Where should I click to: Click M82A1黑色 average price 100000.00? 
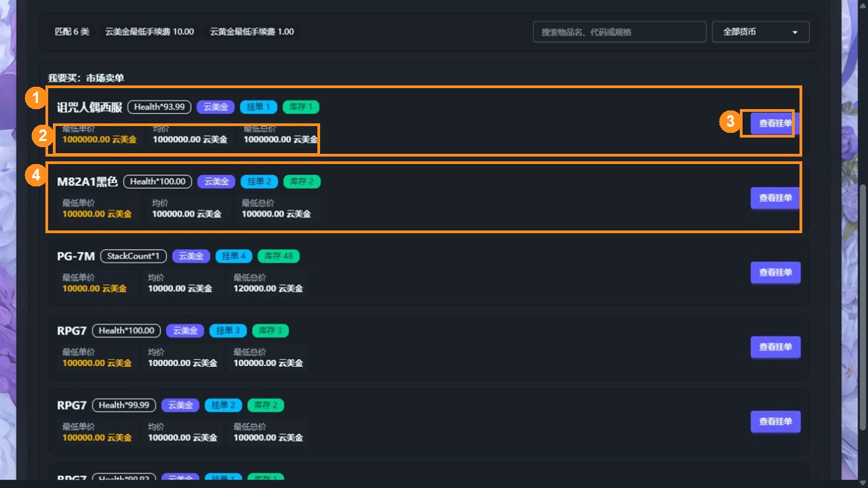tap(186, 214)
